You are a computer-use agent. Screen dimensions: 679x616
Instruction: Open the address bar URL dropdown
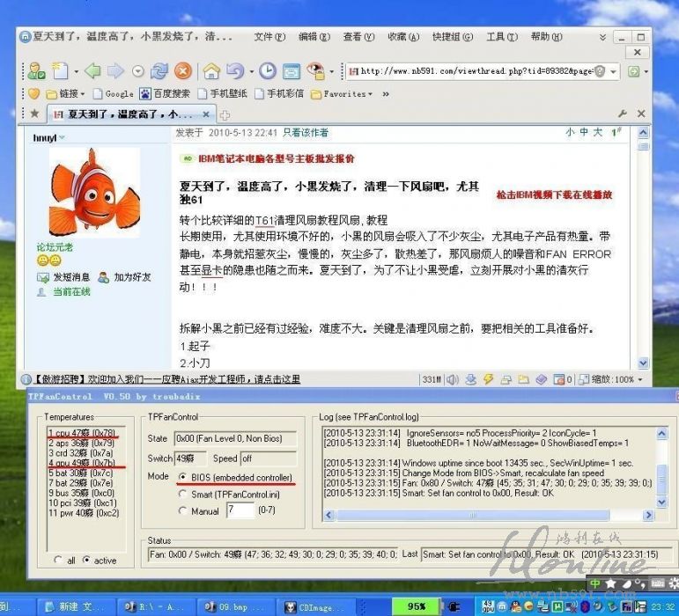614,71
